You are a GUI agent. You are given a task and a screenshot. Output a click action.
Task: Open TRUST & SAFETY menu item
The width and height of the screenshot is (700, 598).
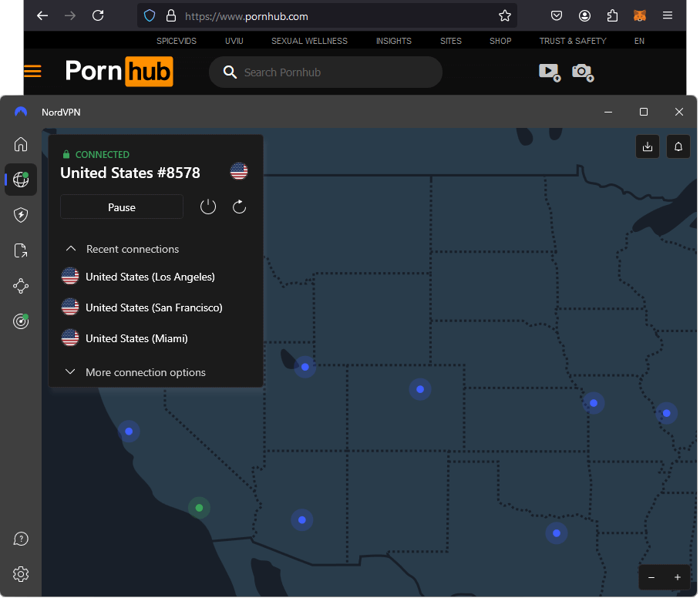573,41
